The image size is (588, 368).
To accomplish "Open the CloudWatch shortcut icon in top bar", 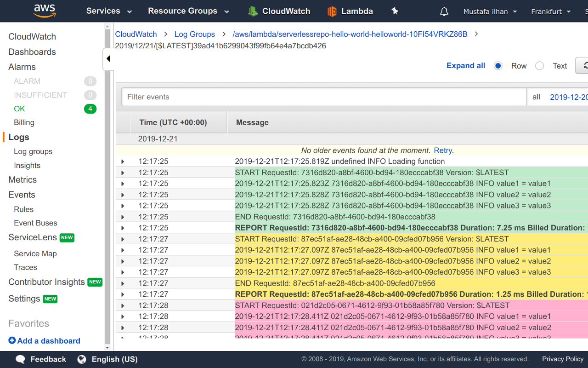I will (253, 11).
